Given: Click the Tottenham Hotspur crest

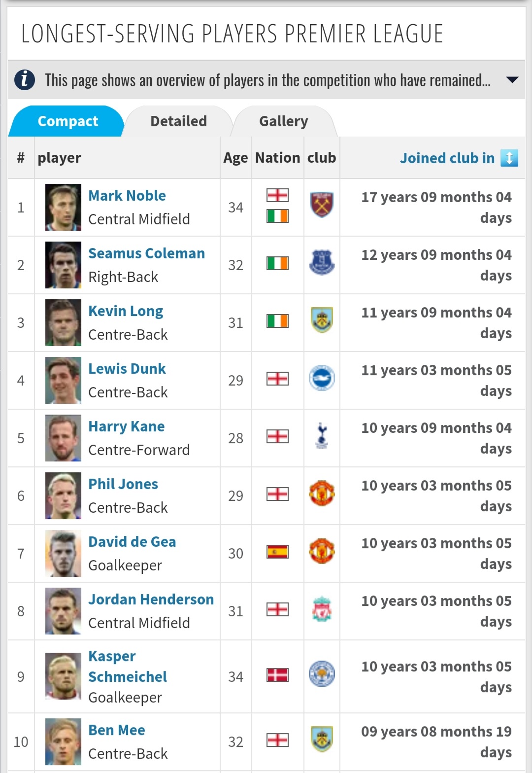Looking at the screenshot, I should (322, 436).
